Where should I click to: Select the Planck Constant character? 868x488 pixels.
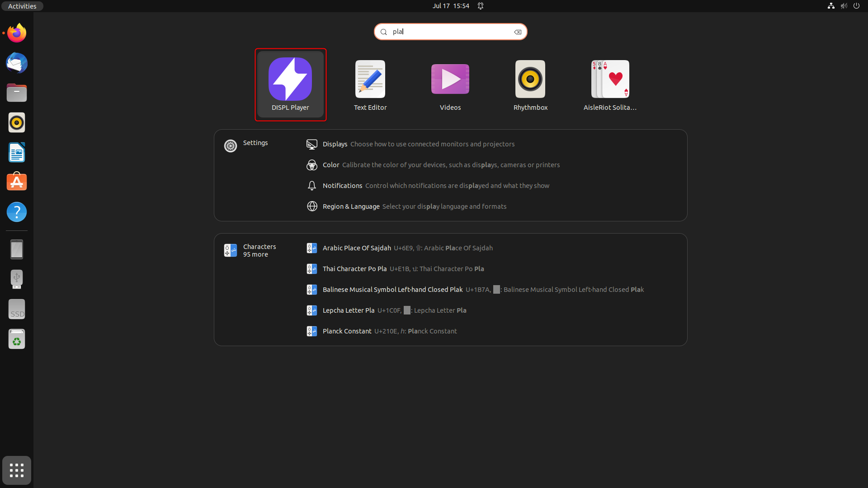[347, 331]
